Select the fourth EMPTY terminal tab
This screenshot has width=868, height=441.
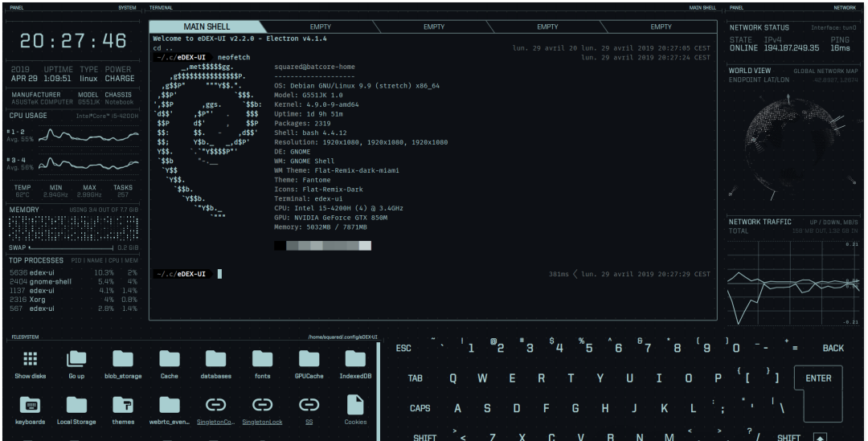[x=661, y=27]
